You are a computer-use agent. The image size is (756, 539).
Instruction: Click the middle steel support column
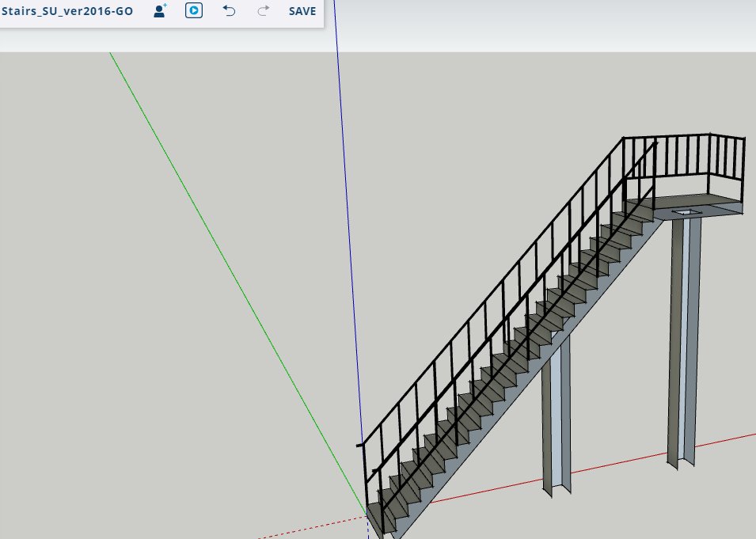coord(557,417)
